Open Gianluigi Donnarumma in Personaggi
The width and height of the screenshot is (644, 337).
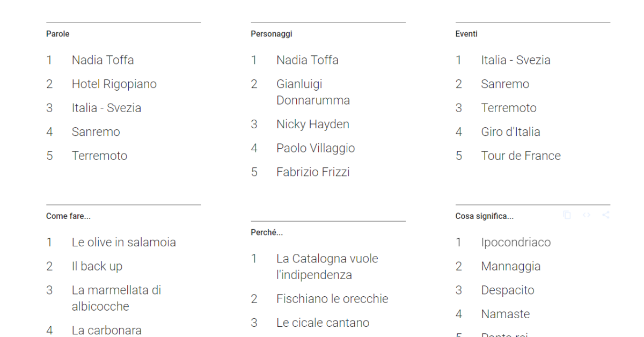[313, 92]
